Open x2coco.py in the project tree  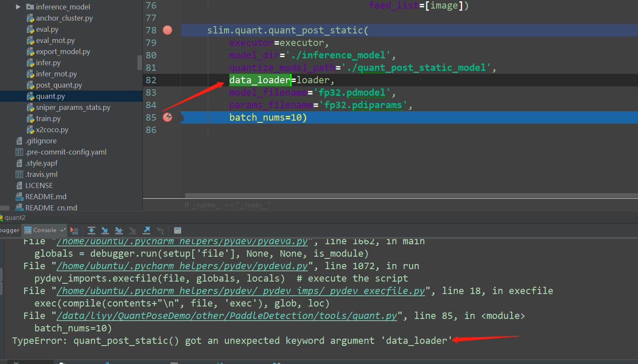pos(52,130)
